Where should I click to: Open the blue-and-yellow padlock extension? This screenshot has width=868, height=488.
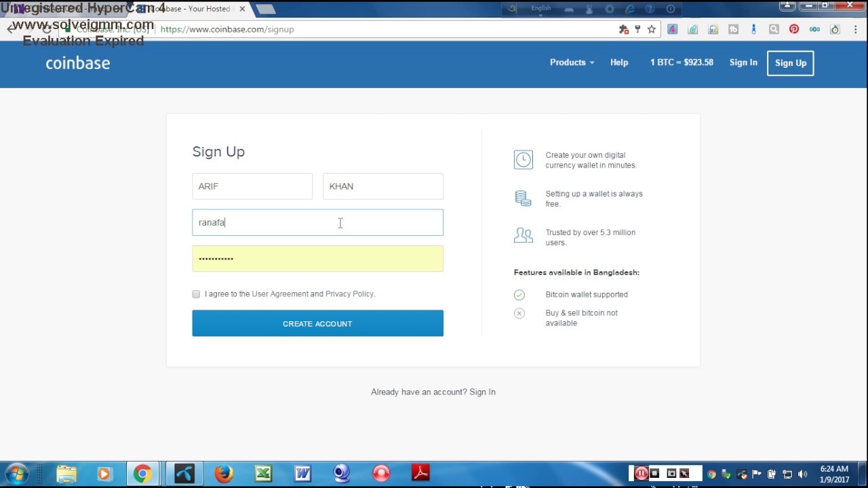713,29
